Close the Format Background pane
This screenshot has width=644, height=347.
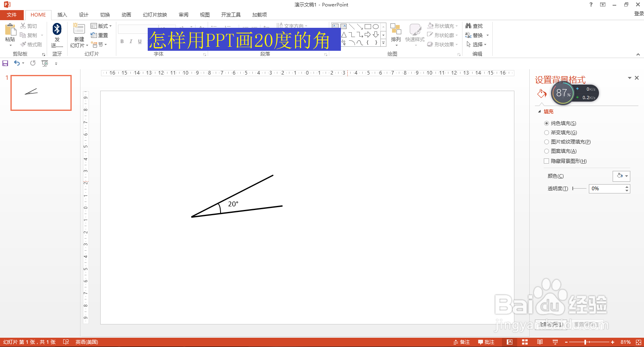[x=637, y=78]
